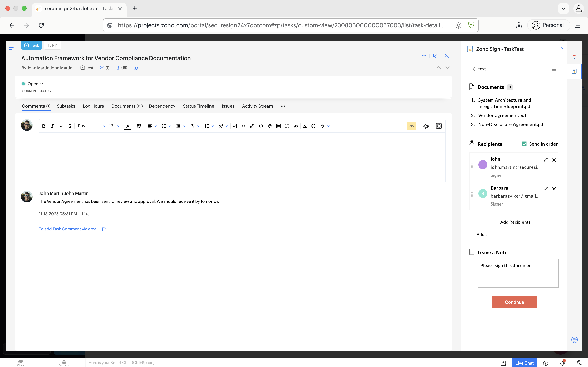Click the Add Recipients link

(513, 222)
